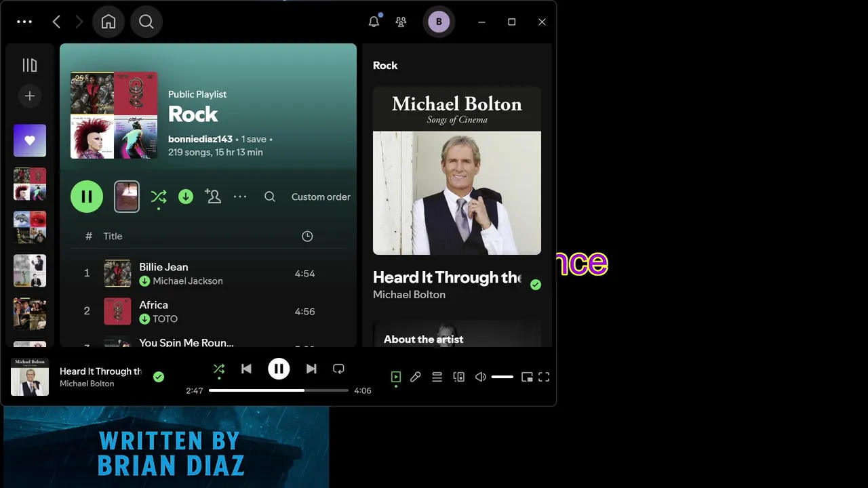
Task: Open Liked Songs heart tile
Action: tap(30, 140)
